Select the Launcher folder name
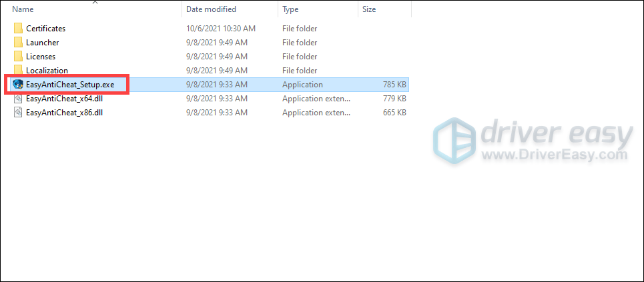644x282 pixels. (x=42, y=42)
